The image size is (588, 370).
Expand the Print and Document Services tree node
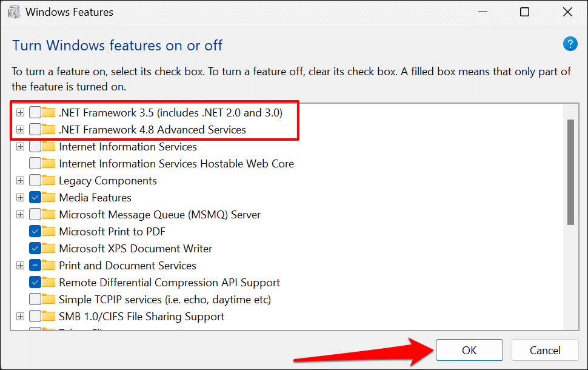coord(21,266)
